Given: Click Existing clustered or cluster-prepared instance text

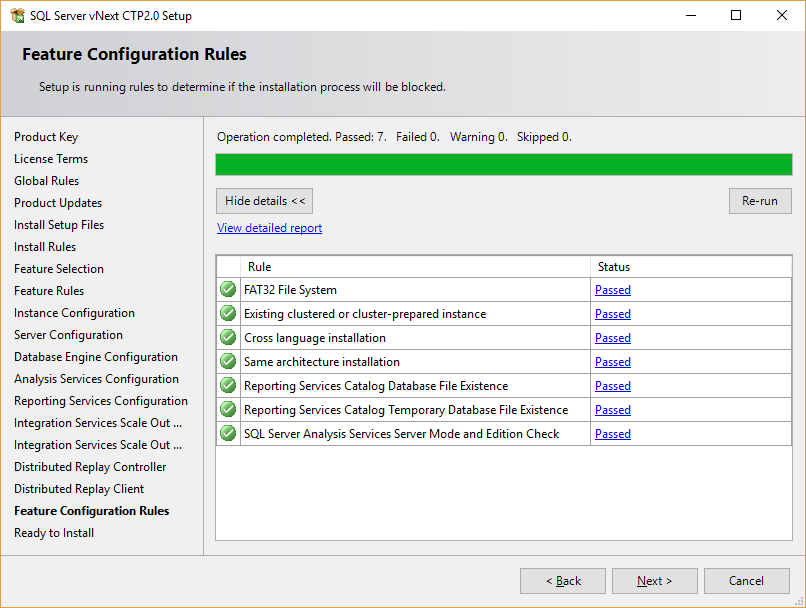Looking at the screenshot, I should pos(365,314).
